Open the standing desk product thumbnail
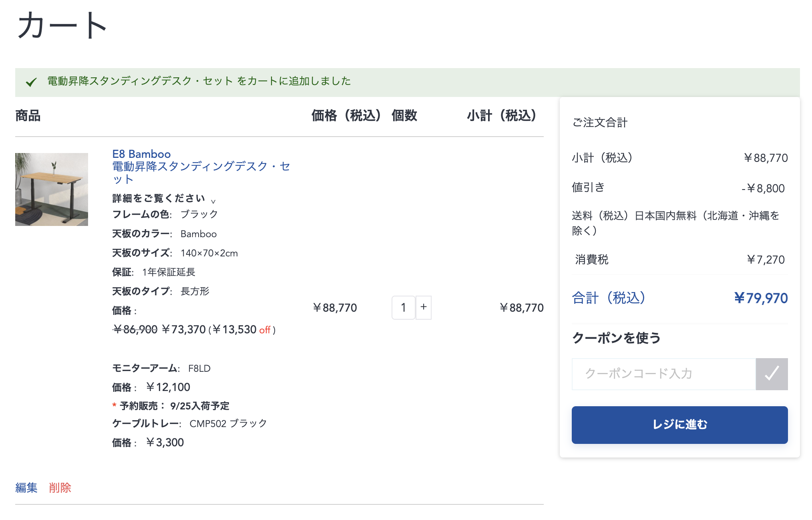The width and height of the screenshot is (812, 520). [x=52, y=189]
